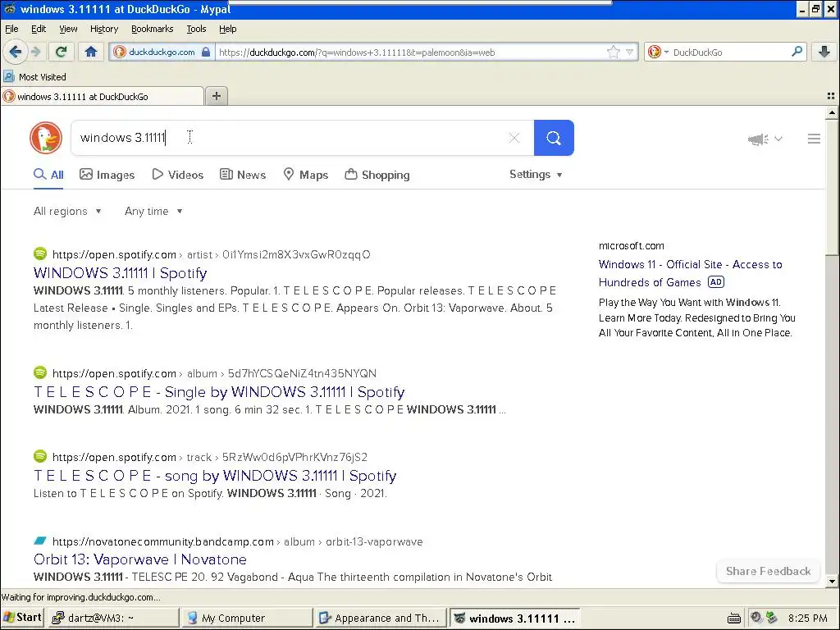Switch to News results
Screen dimensions: 840x630
click(243, 175)
